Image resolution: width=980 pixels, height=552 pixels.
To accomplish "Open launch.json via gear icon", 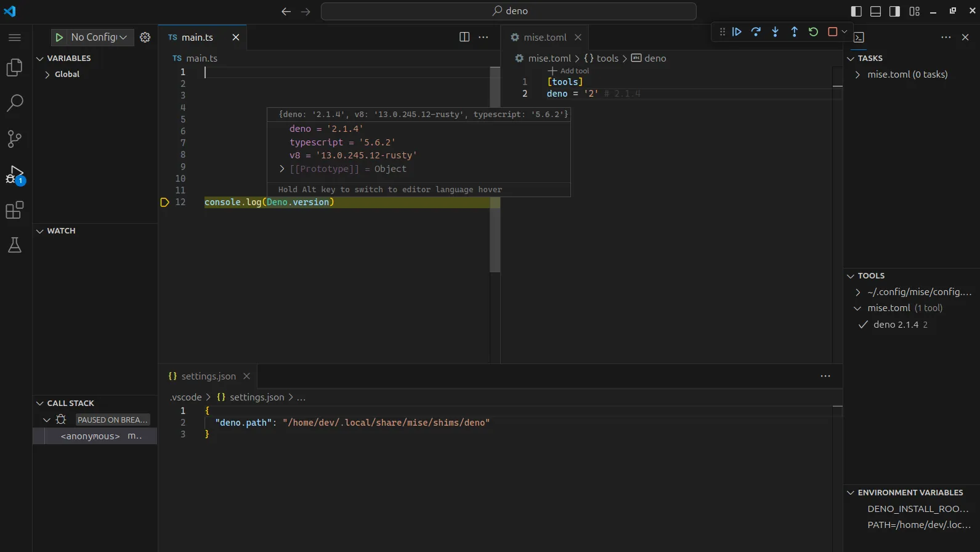I will tap(145, 38).
